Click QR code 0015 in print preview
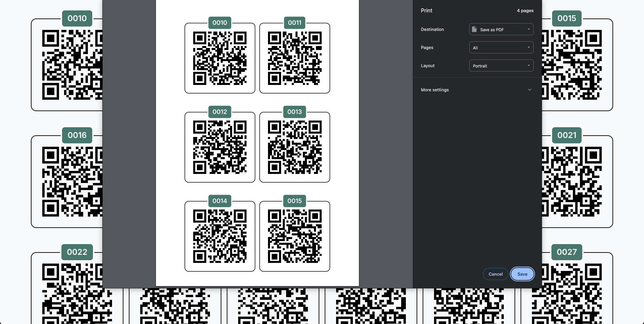 pos(294,236)
